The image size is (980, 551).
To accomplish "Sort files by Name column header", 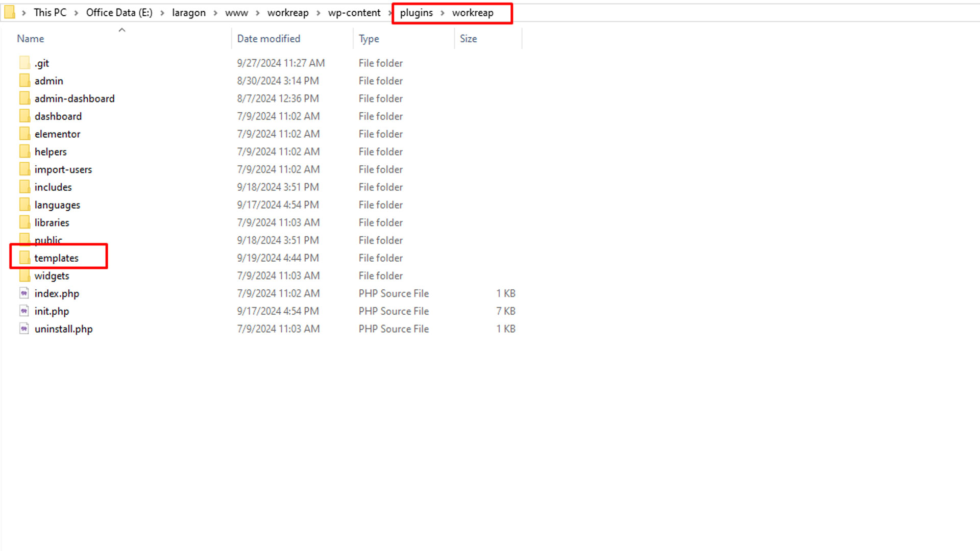I will pyautogui.click(x=31, y=39).
